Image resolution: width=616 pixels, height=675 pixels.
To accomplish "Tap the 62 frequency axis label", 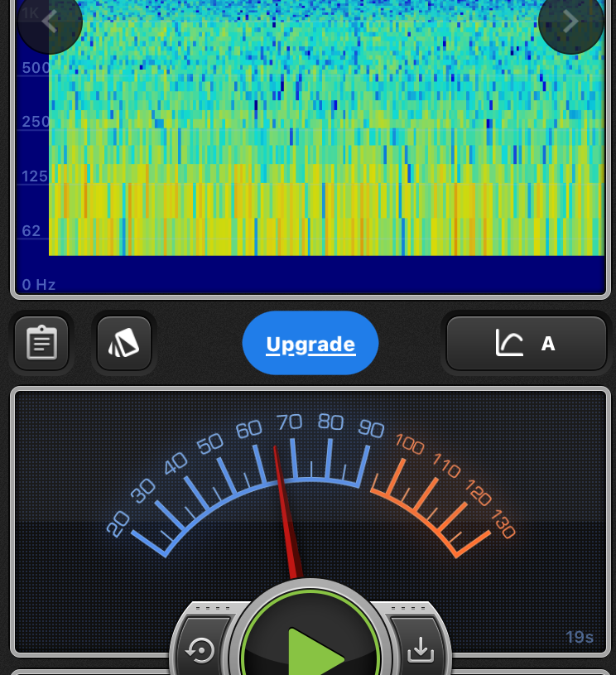I will click(31, 230).
